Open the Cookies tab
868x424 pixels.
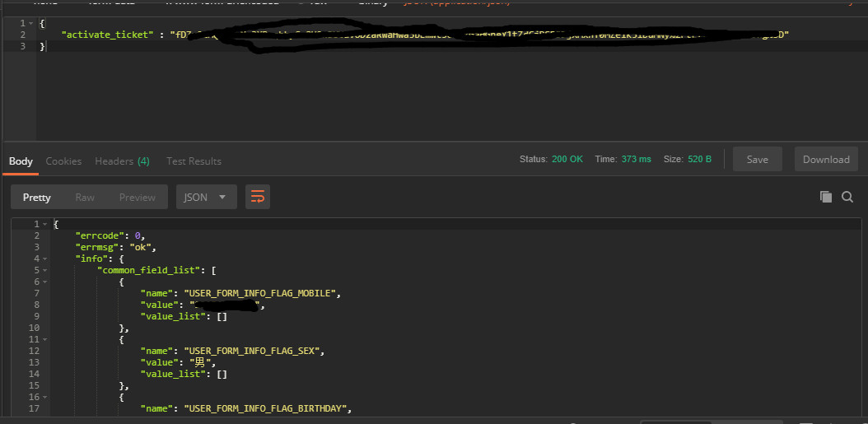63,161
